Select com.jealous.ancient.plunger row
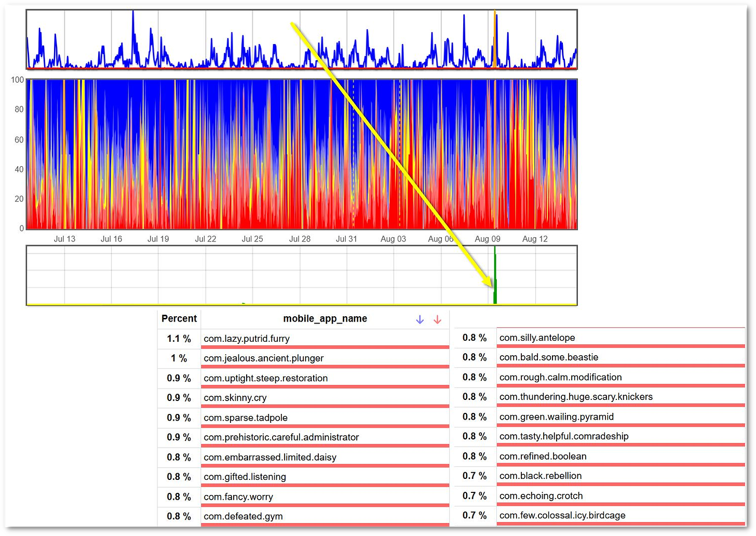 point(303,358)
